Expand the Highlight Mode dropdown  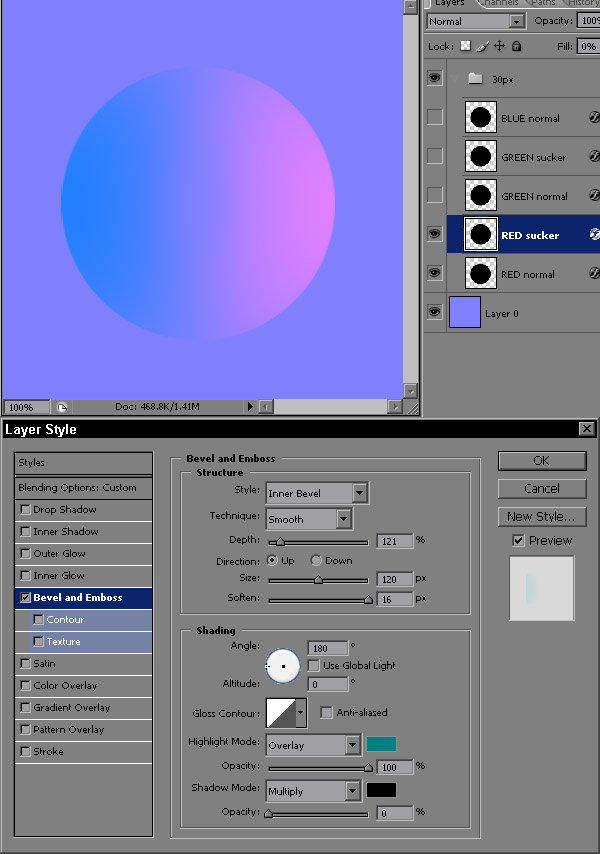click(352, 745)
